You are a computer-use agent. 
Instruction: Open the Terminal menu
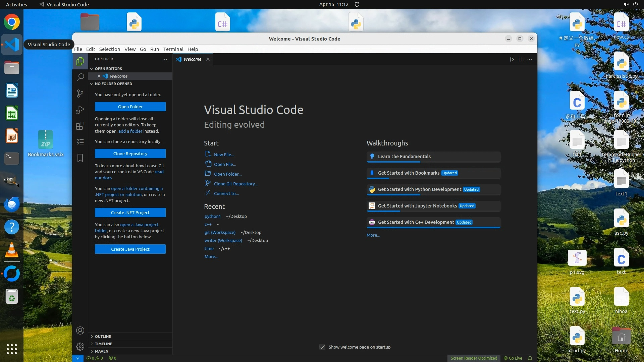coord(173,49)
